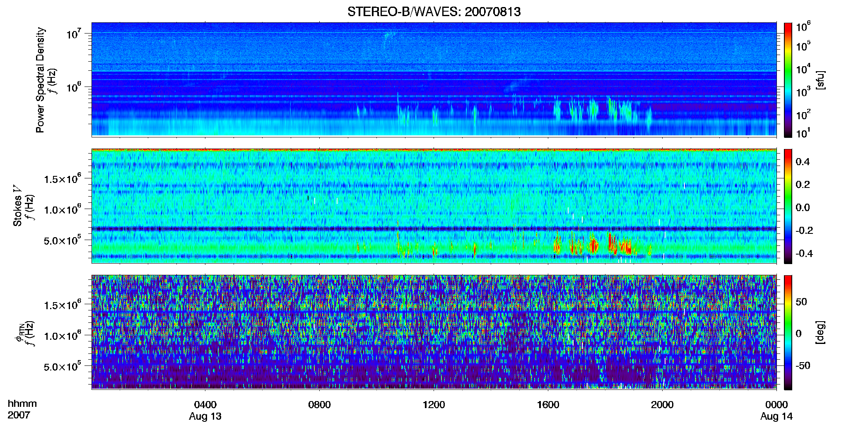Click 1.0×10^6 tick on Stokes V axis

[63, 209]
